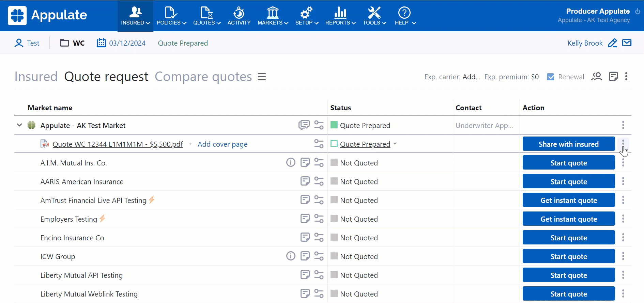644x303 pixels.
Task: Click the assign users icon near Renewal
Action: click(x=597, y=77)
